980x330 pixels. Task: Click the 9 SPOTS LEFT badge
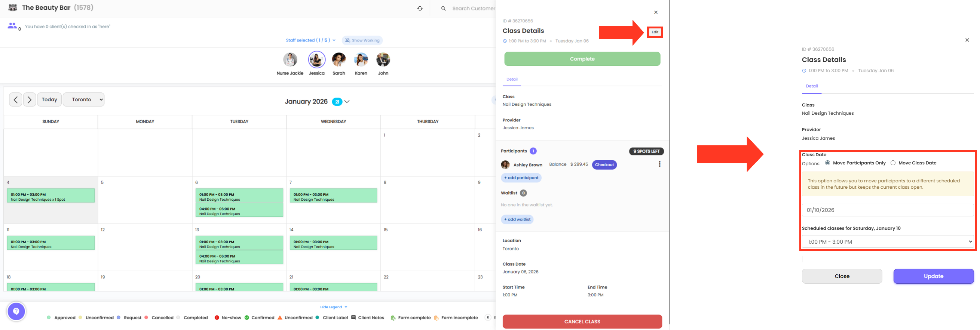[x=646, y=151]
